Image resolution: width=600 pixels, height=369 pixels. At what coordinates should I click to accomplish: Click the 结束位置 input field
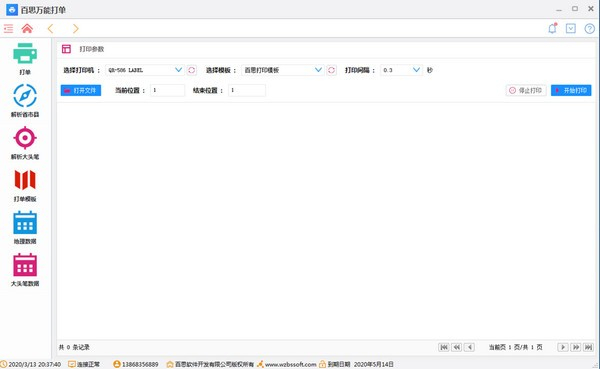(x=247, y=90)
